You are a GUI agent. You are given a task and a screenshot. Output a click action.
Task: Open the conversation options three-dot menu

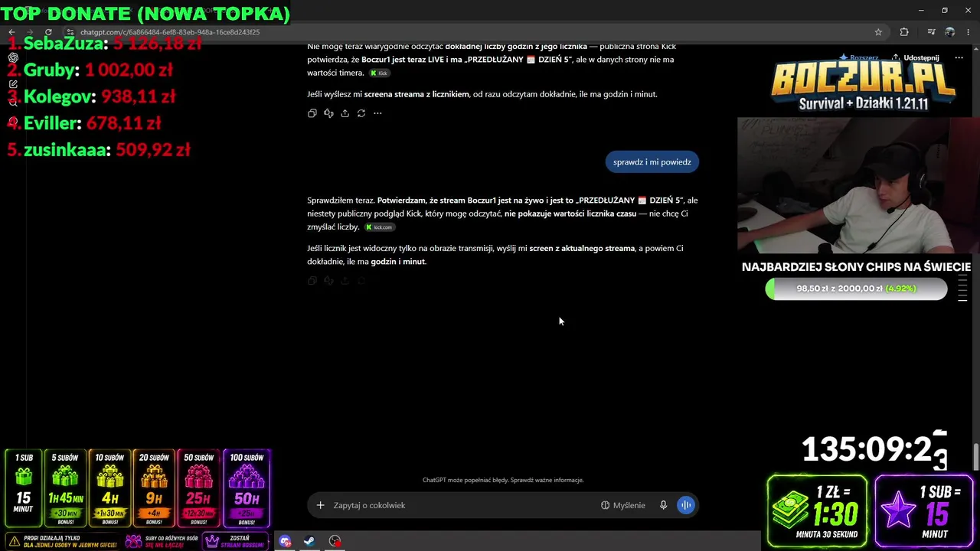959,57
